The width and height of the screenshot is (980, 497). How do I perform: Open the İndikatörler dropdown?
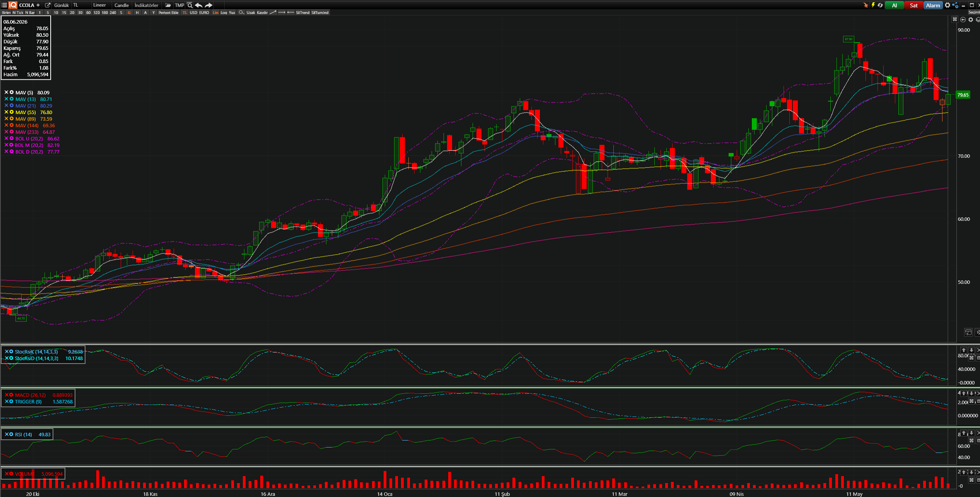147,5
